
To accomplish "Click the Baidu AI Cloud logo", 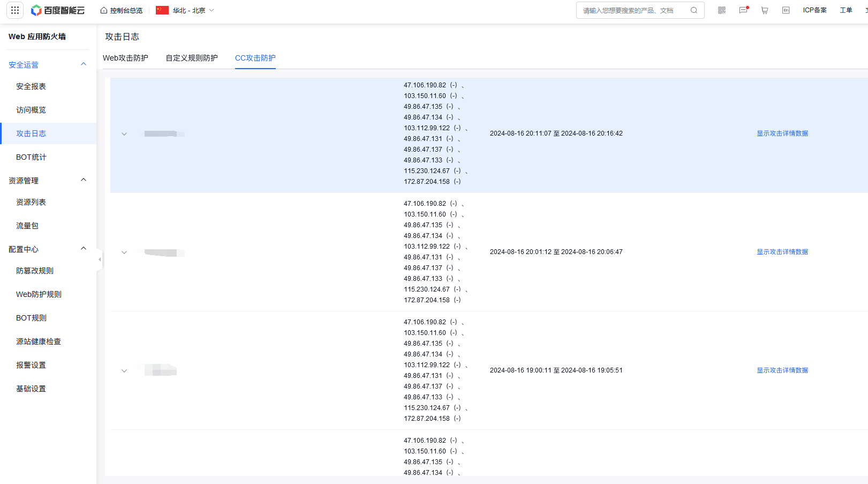I will click(x=58, y=10).
